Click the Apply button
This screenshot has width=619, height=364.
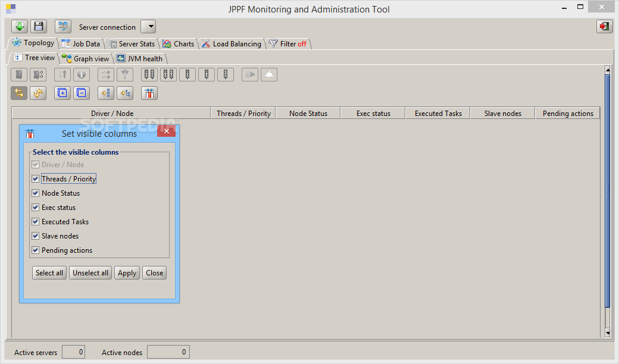127,273
